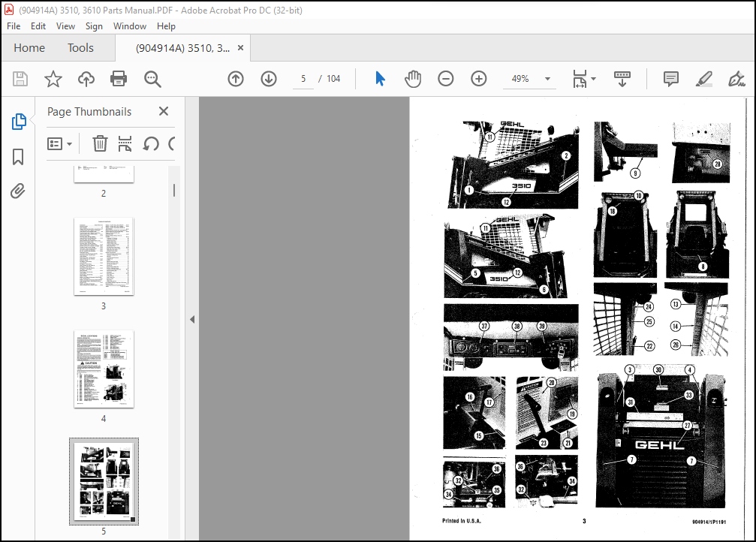Open the fit page options arrow
This screenshot has width=756, height=542.
594,79
